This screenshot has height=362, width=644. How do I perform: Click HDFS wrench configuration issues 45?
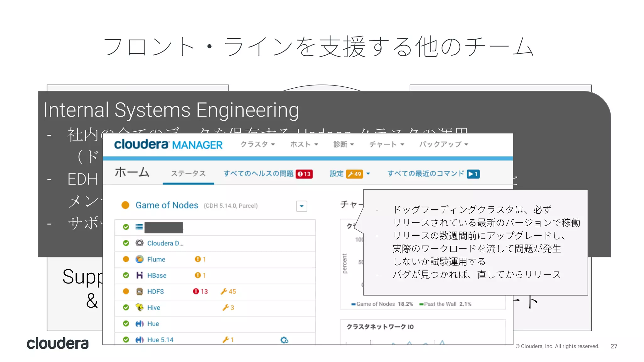point(228,291)
